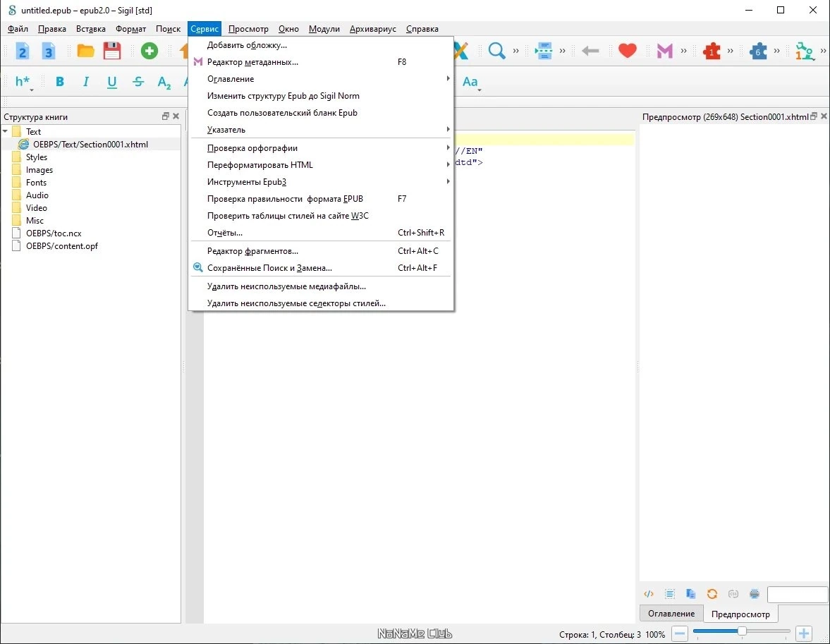Switch to the Оглавление bottom tab
This screenshot has width=830, height=644.
point(671,613)
